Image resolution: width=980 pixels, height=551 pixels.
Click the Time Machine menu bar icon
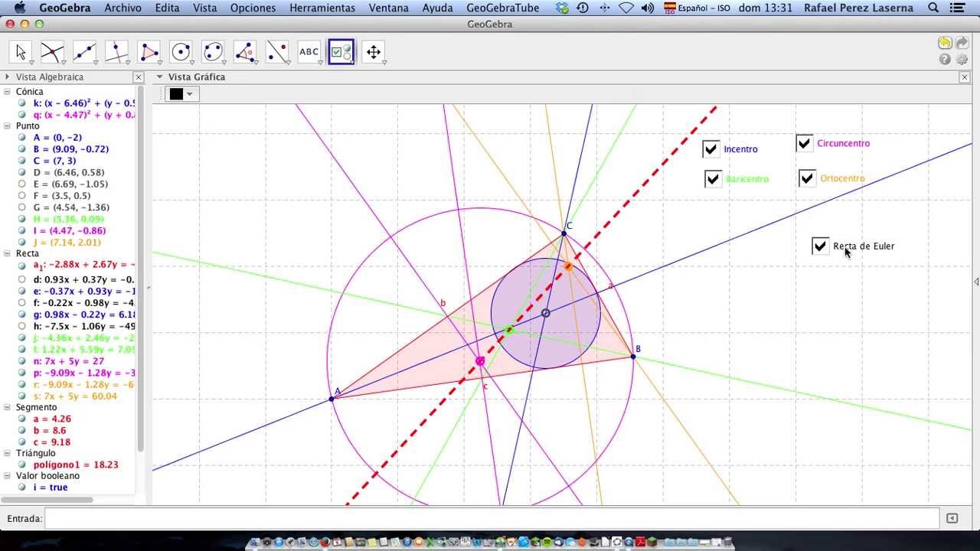[x=583, y=8]
